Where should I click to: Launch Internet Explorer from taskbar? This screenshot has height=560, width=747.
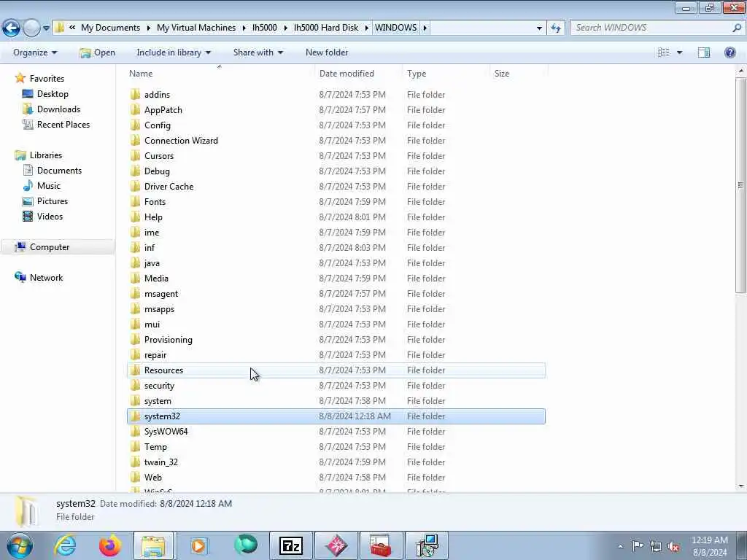64,545
